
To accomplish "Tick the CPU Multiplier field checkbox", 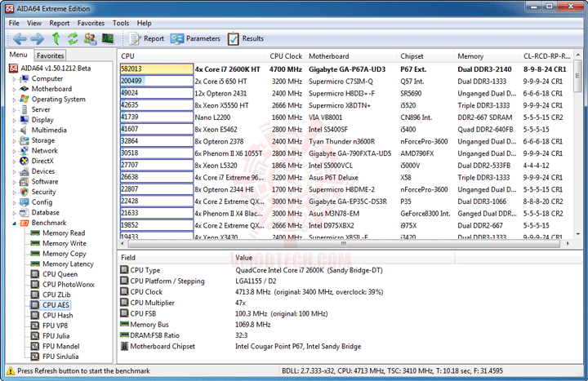I will click(124, 303).
